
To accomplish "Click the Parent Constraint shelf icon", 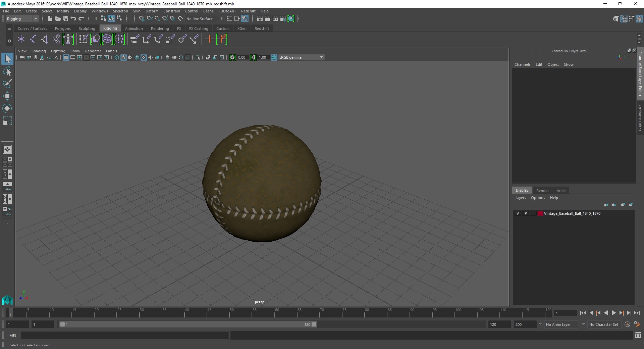I will click(135, 39).
